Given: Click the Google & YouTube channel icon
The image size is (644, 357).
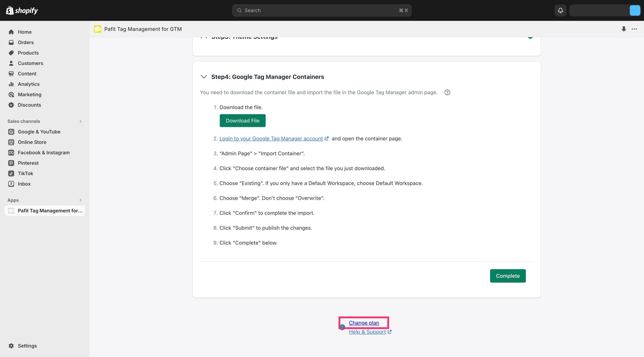Looking at the screenshot, I should [11, 132].
